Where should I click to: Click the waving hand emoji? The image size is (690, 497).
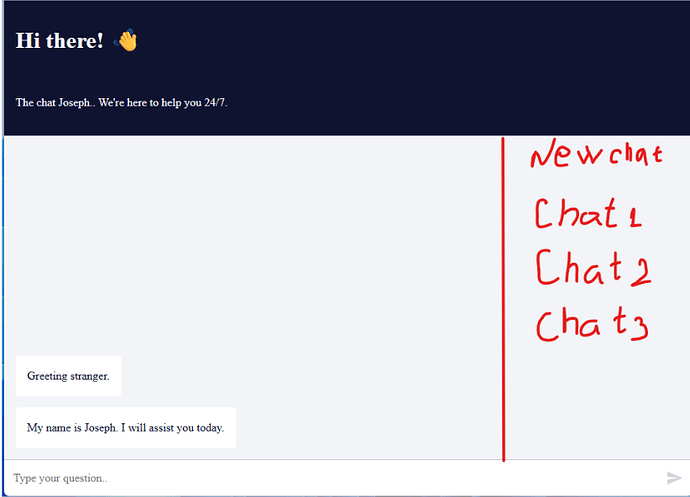126,40
